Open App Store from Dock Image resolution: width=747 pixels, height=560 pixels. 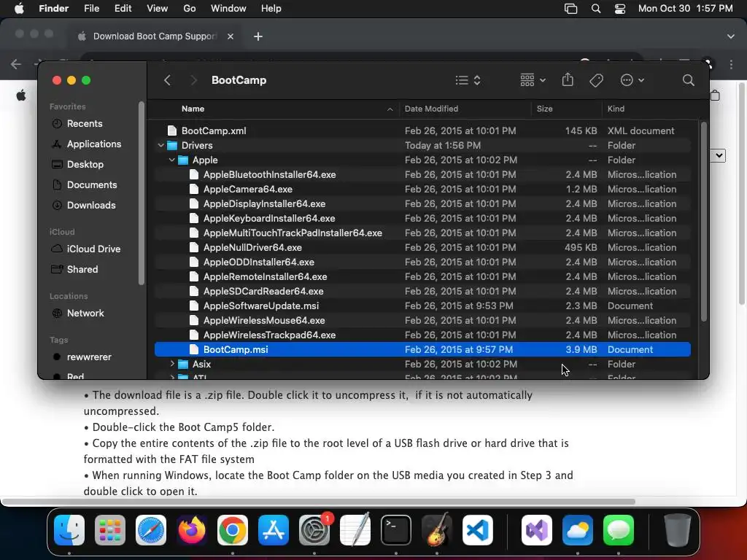point(274,530)
